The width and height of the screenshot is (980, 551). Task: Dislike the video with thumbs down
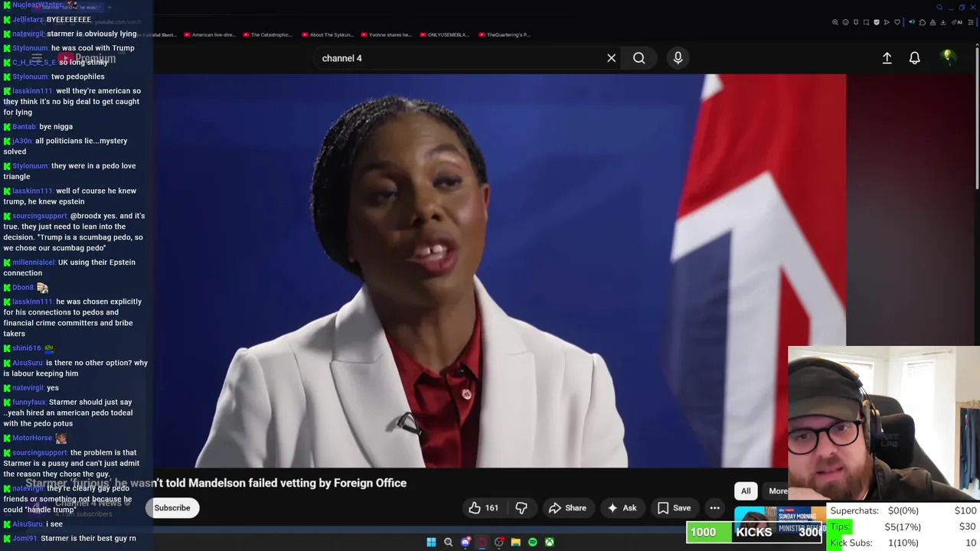[521, 508]
